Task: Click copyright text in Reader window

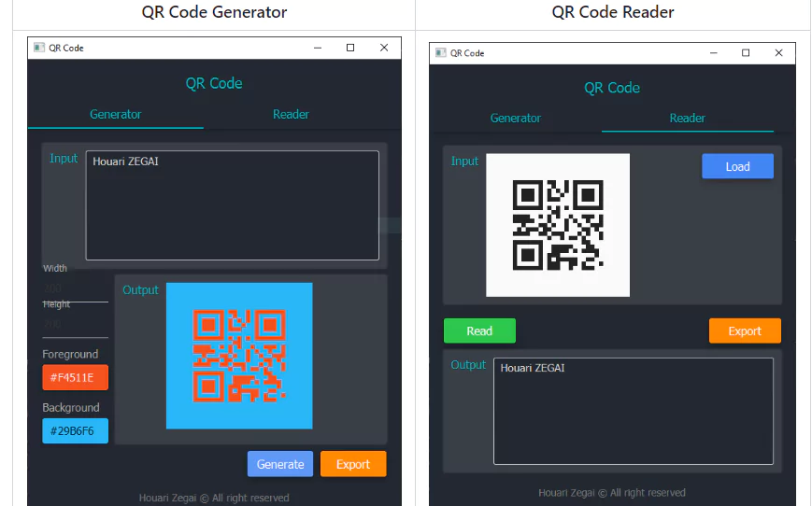Action: pos(612,493)
